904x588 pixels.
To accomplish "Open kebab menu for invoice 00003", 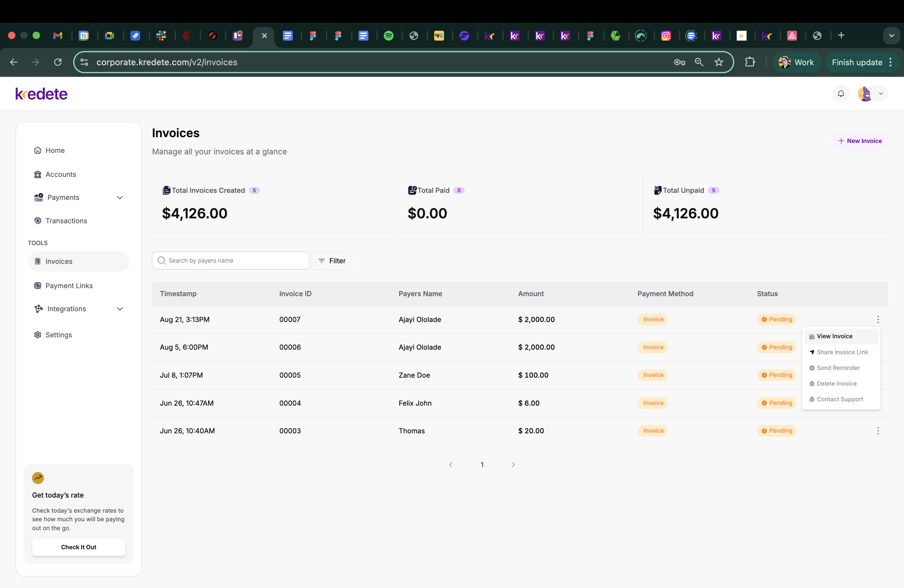I will 878,431.
